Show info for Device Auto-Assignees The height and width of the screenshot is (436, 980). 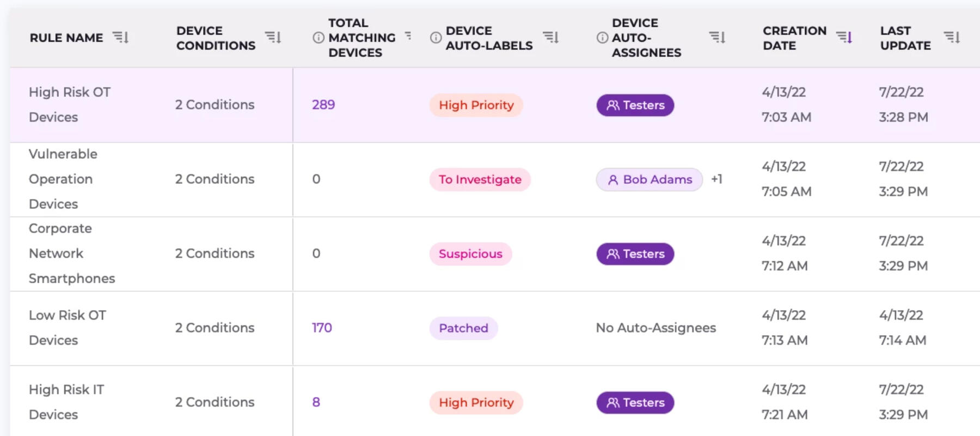602,38
